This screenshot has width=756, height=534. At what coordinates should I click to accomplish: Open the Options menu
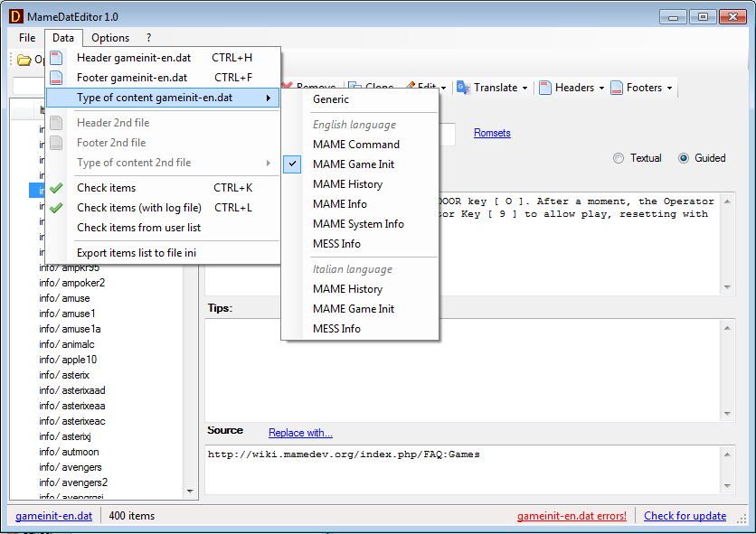(x=110, y=38)
